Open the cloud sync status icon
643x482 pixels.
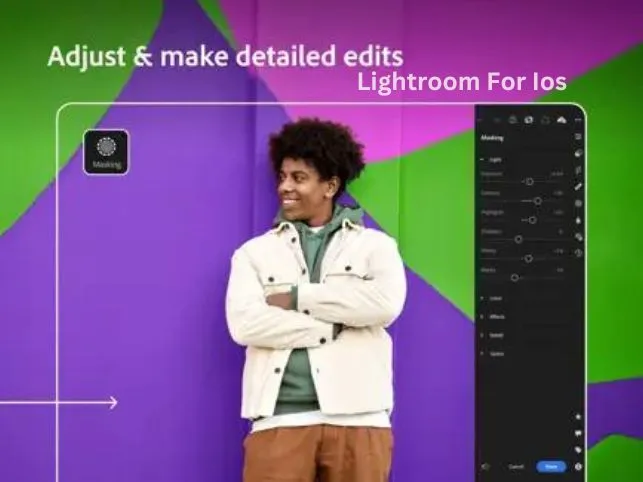pyautogui.click(x=561, y=120)
